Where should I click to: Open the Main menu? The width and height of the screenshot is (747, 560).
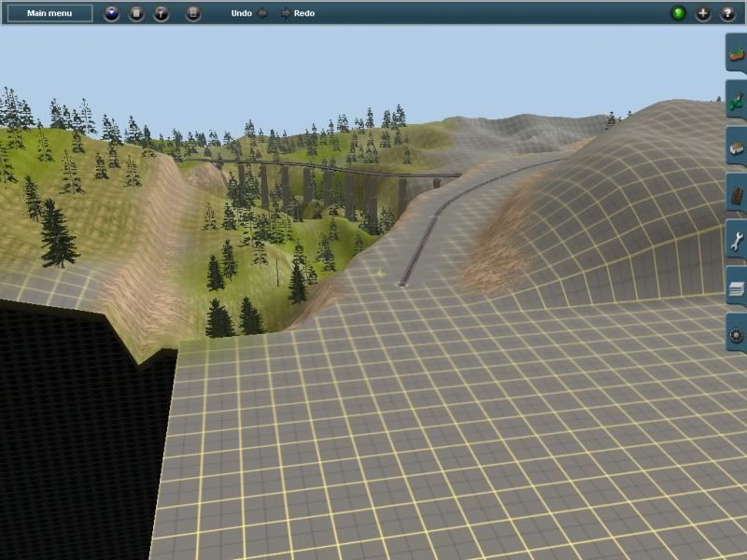point(50,13)
